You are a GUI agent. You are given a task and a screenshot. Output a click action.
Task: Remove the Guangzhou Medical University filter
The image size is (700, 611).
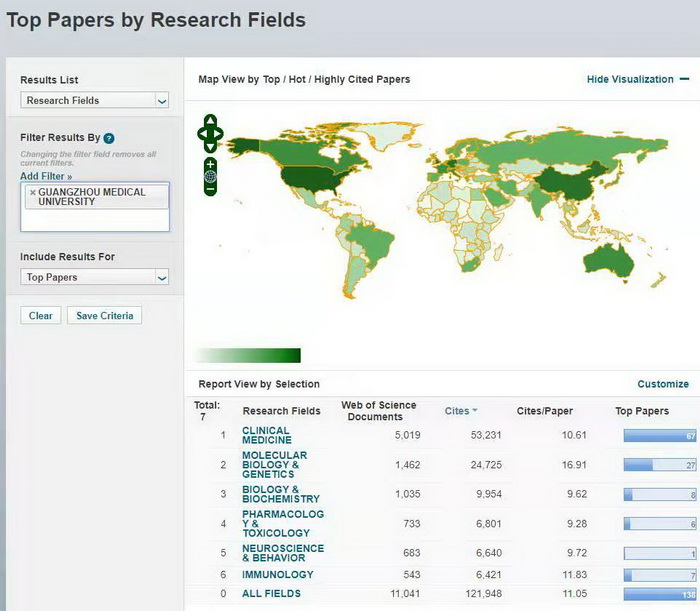(33, 192)
